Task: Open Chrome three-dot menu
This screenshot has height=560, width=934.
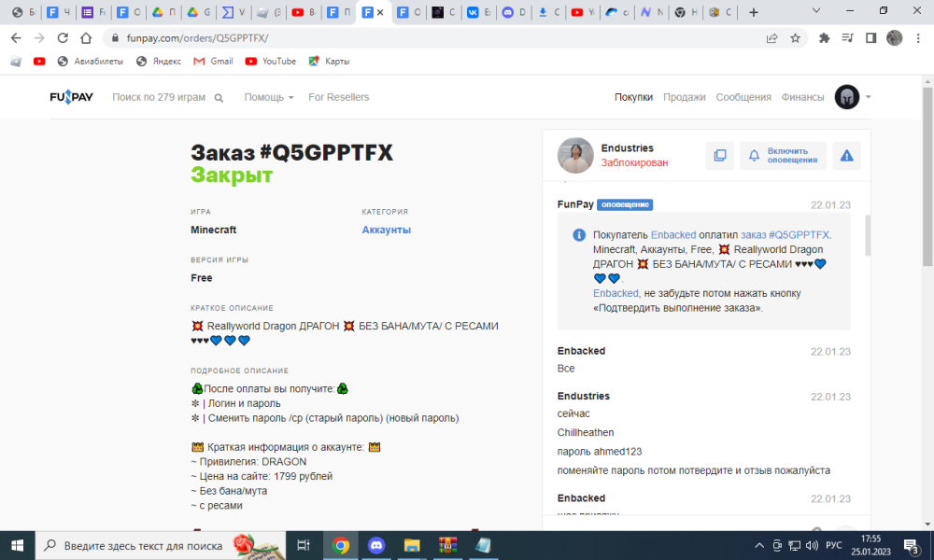Action: [918, 38]
